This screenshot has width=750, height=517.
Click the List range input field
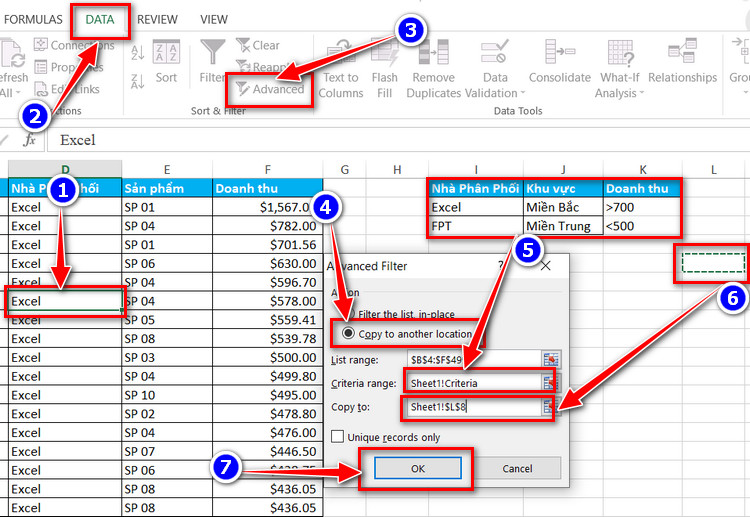click(x=474, y=360)
